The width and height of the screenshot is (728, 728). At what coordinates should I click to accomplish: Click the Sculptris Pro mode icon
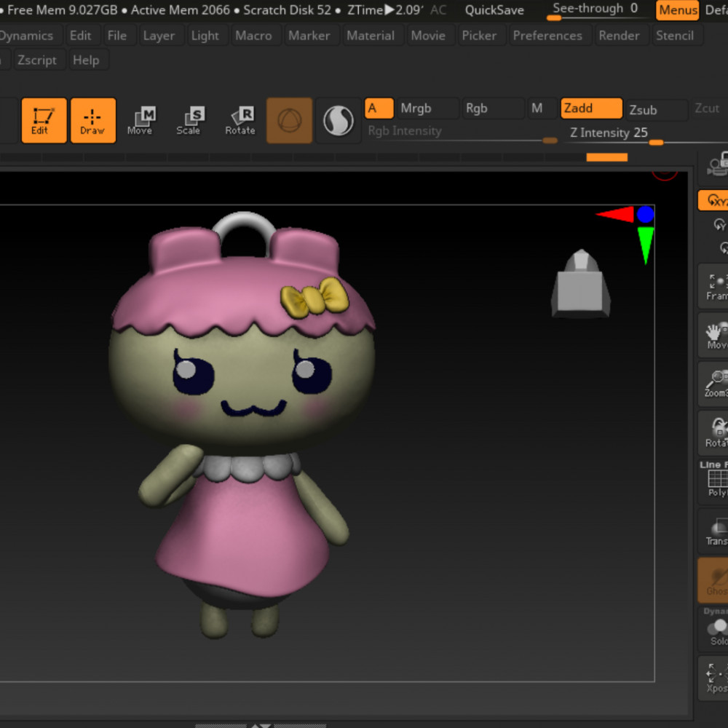338,120
